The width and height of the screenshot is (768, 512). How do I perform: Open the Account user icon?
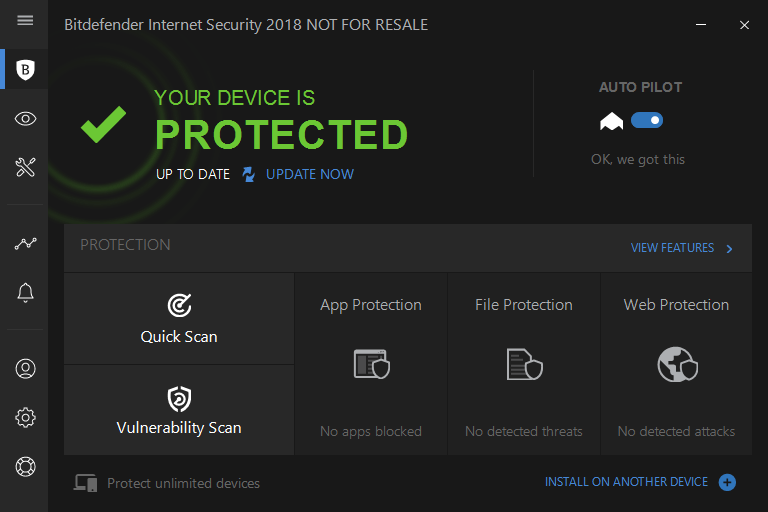(x=26, y=368)
